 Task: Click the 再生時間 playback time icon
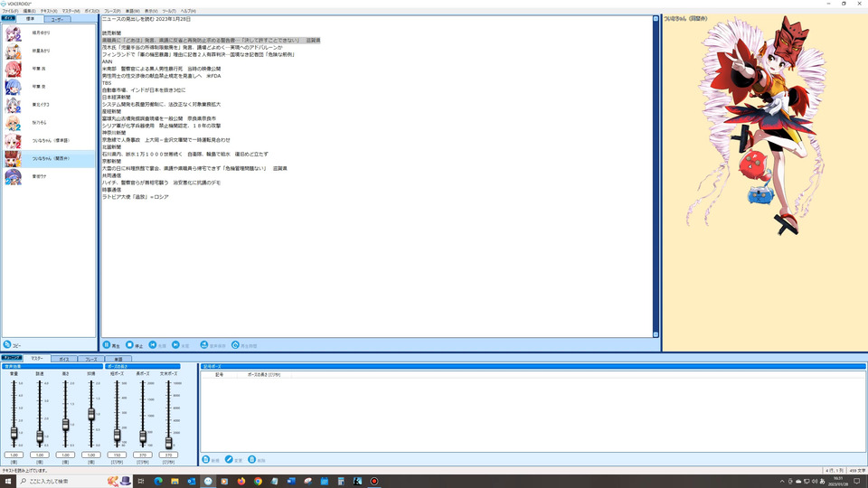pos(235,344)
